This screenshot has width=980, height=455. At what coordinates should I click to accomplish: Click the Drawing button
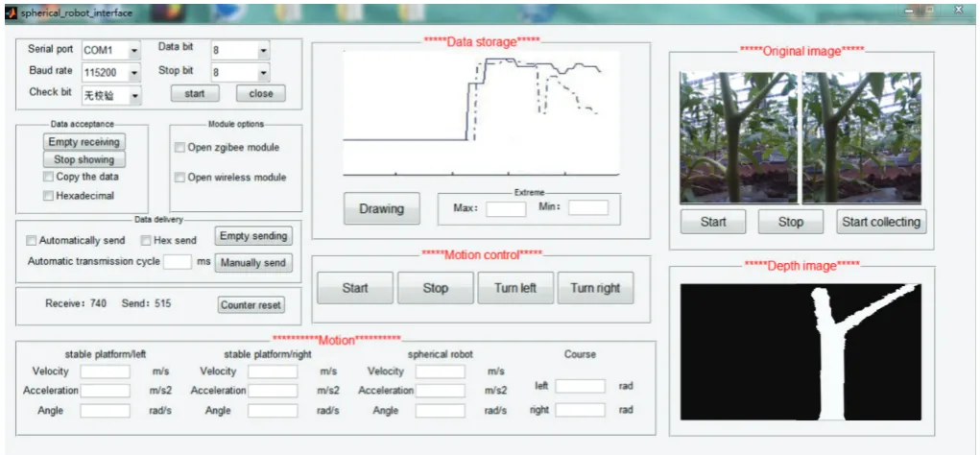tap(381, 208)
